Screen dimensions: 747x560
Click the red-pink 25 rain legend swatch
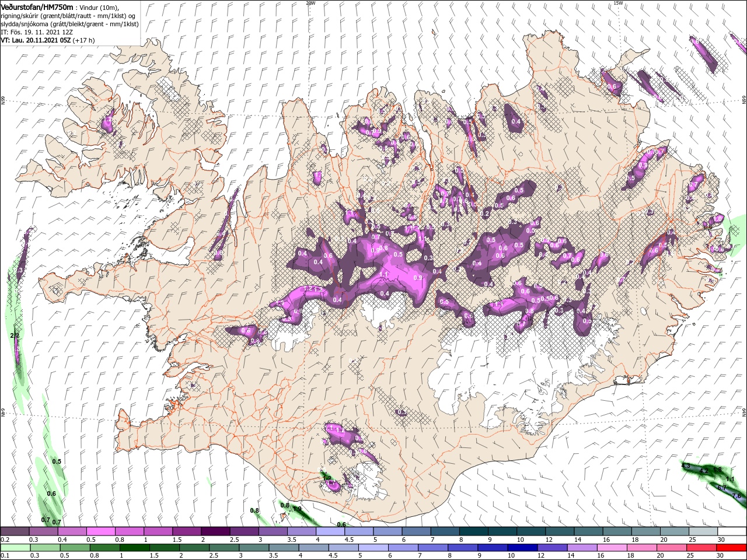(703, 547)
